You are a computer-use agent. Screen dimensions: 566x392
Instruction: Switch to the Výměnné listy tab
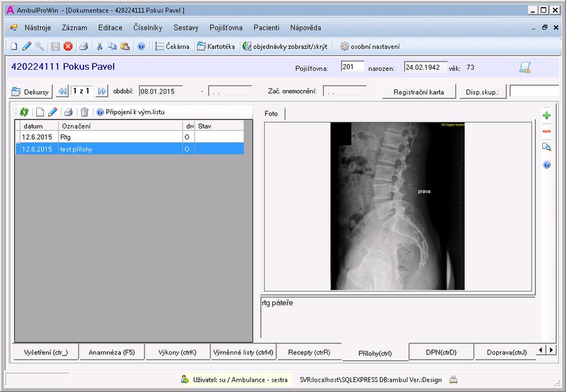pyautogui.click(x=243, y=352)
